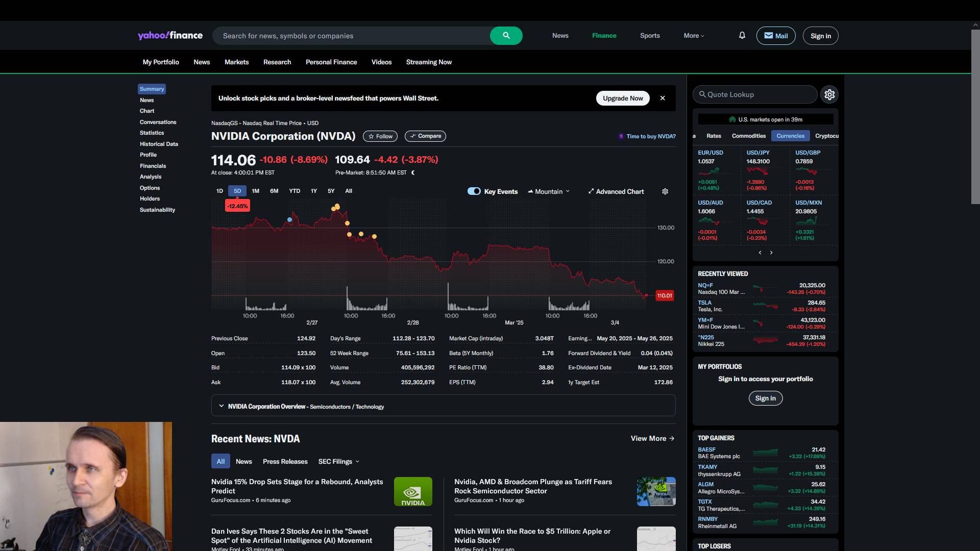The height and width of the screenshot is (551, 980).
Task: Select the 1Y chart range
Action: pyautogui.click(x=313, y=191)
